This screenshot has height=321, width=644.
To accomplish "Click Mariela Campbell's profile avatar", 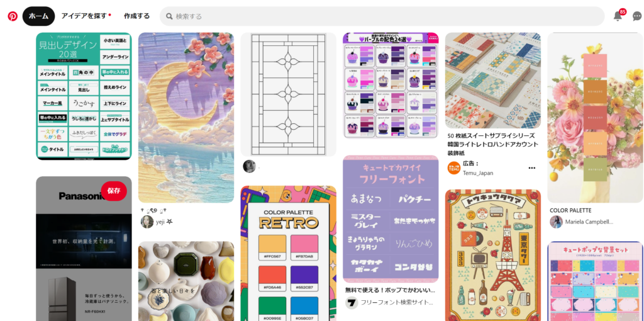I will [x=556, y=222].
